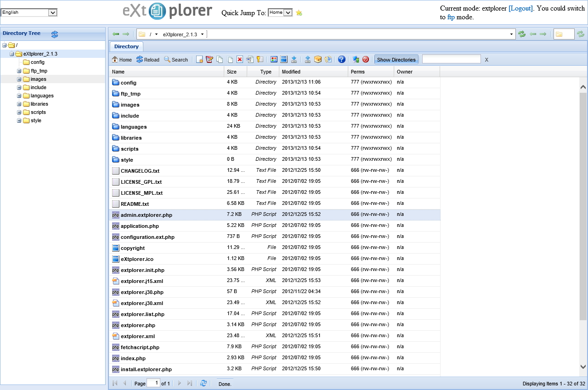
Task: Click the filter text field in the toolbar
Action: point(452,59)
